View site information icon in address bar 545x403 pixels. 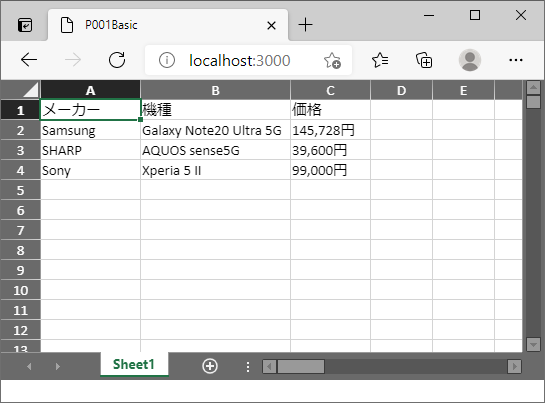[x=167, y=60]
